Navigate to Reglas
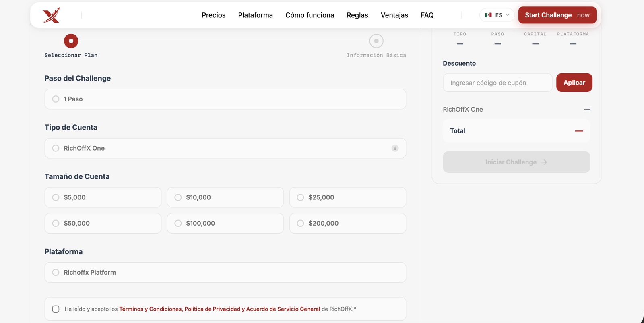 [x=357, y=15]
